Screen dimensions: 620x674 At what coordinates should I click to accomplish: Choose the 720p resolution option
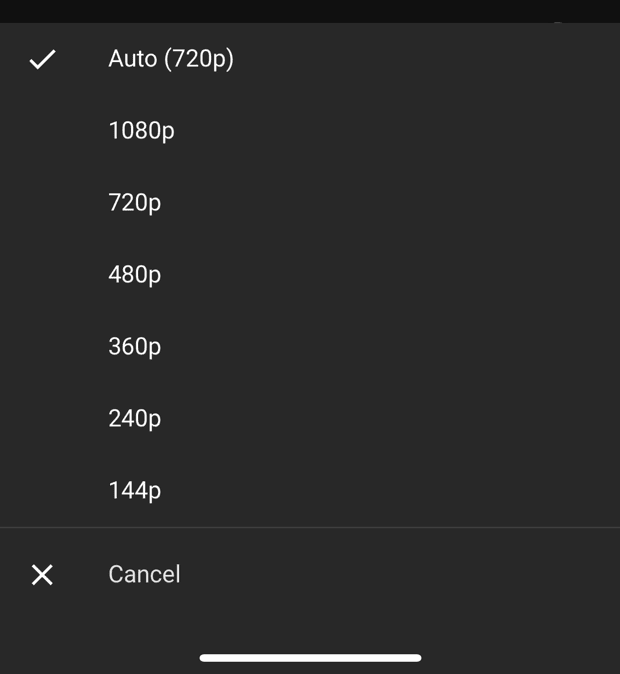click(x=134, y=203)
